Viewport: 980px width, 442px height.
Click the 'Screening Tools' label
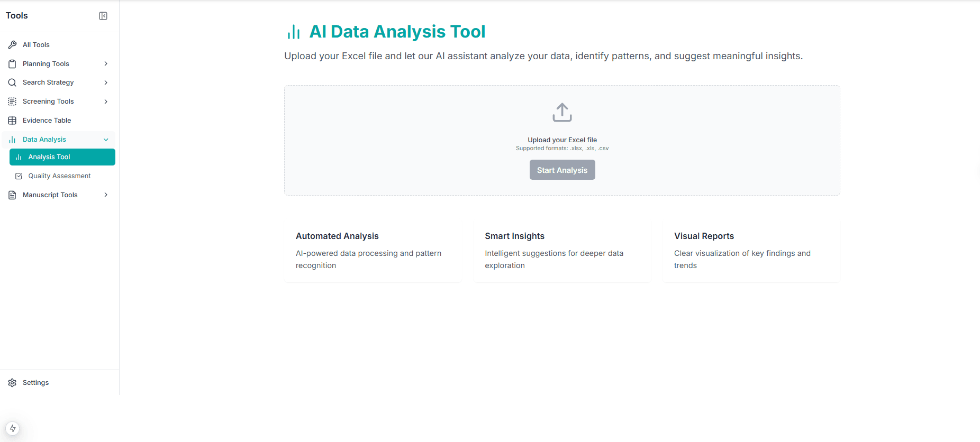pyautogui.click(x=48, y=102)
